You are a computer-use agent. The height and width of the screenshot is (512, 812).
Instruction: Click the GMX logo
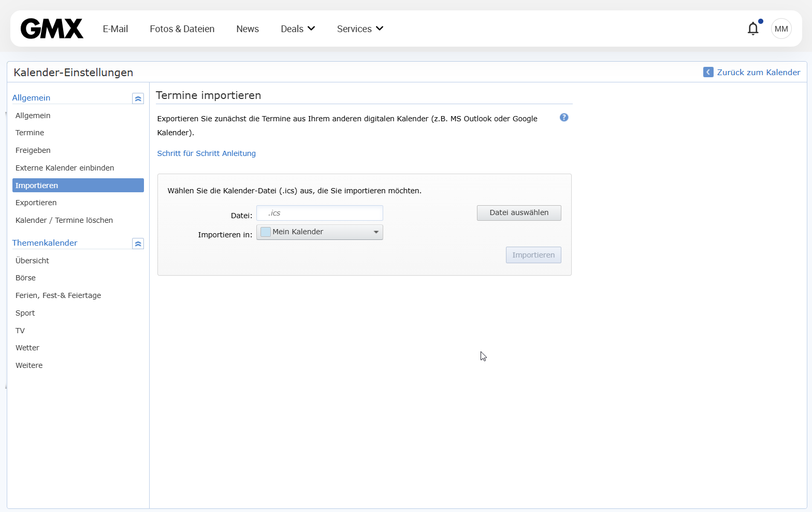[52, 29]
